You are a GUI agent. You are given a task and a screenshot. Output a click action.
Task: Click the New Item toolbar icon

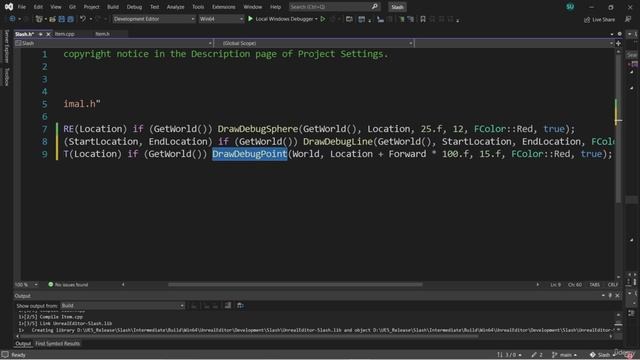(x=39, y=19)
